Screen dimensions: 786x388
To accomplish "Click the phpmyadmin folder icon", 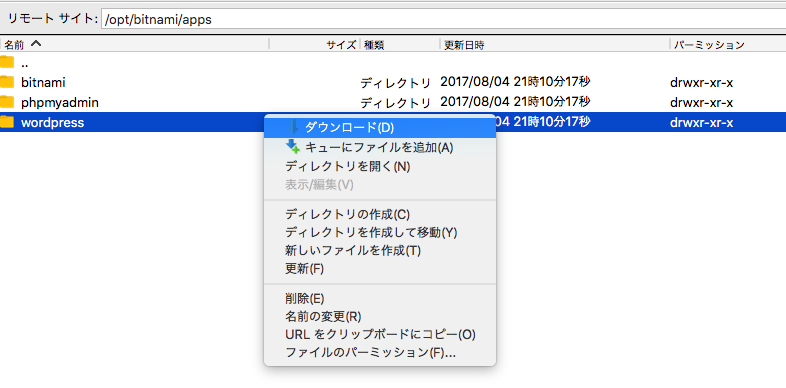I will [x=7, y=102].
